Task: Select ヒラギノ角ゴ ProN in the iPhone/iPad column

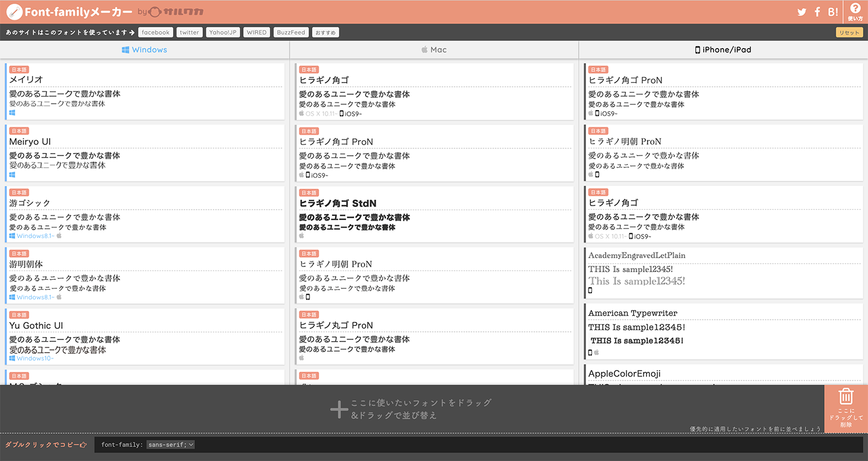Action: (x=723, y=92)
